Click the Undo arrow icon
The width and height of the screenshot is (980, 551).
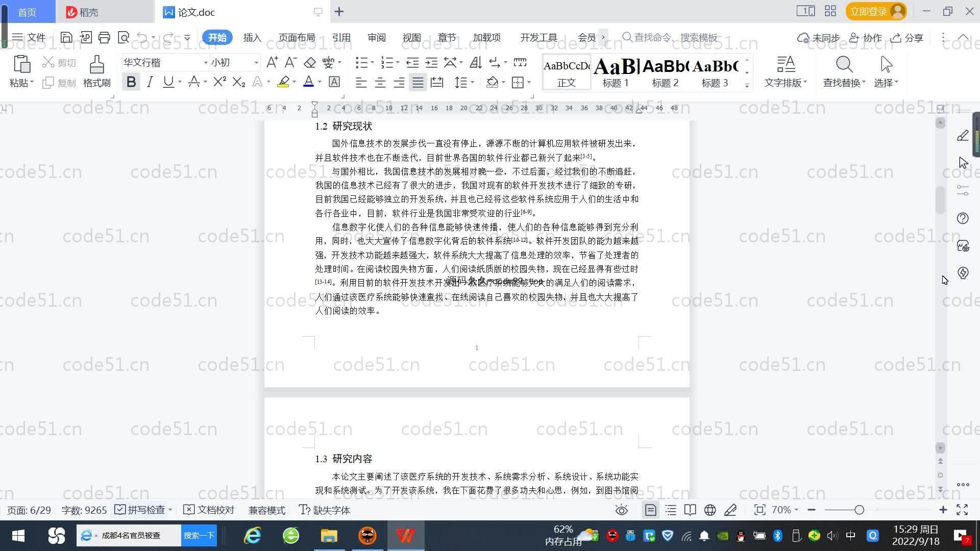click(x=142, y=37)
